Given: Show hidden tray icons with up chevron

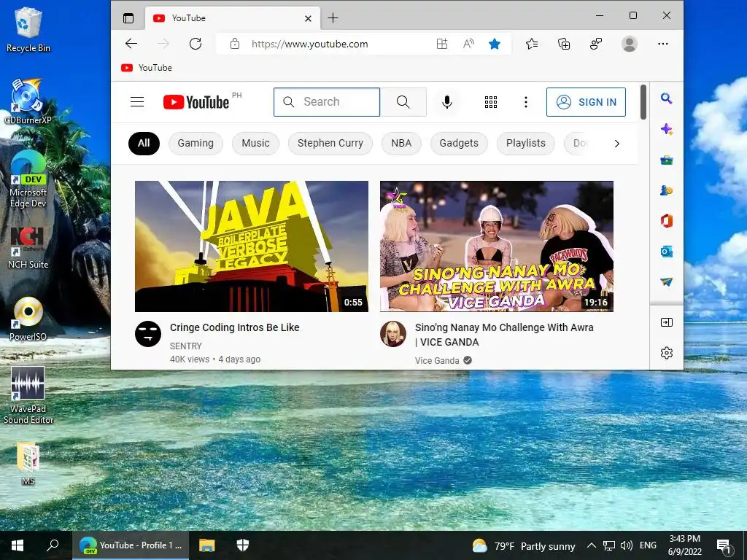Looking at the screenshot, I should (x=591, y=545).
